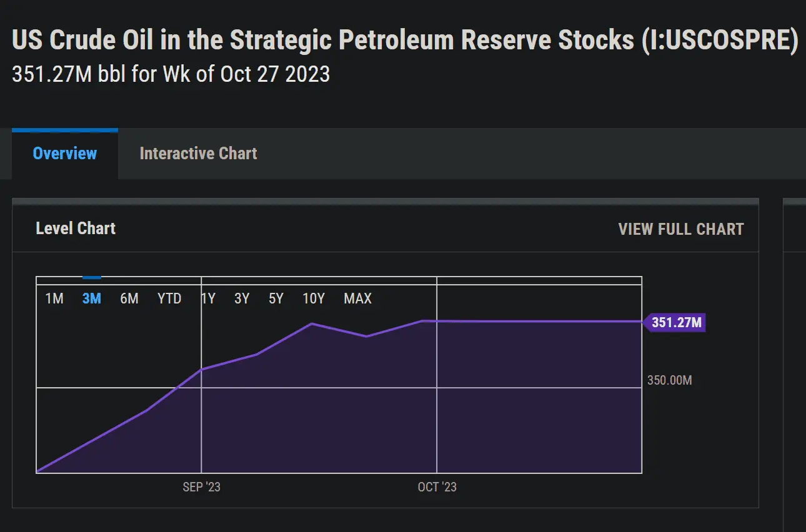Click the Level Chart panel heading
806x532 pixels.
[x=76, y=229]
